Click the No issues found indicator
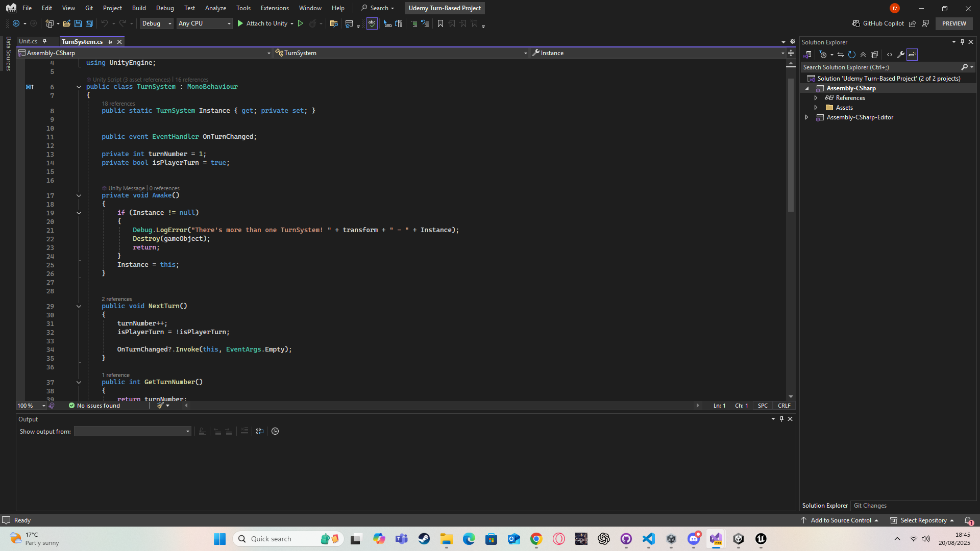Viewport: 980px width, 551px height. 94,406
